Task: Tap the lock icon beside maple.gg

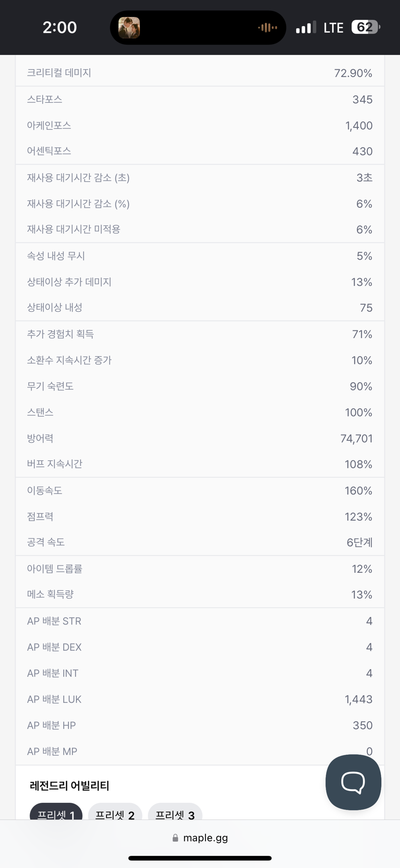Action: point(175,838)
